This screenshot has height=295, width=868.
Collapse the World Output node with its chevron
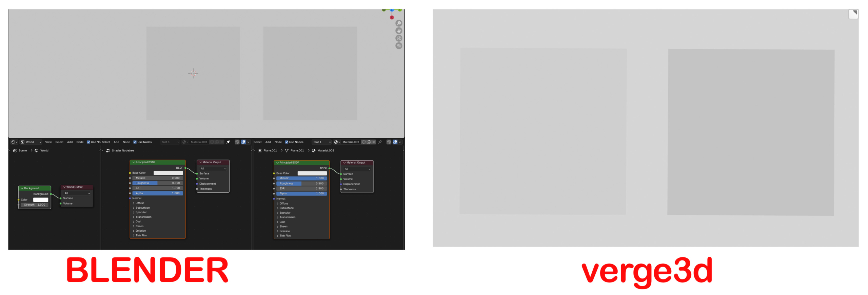[64, 187]
